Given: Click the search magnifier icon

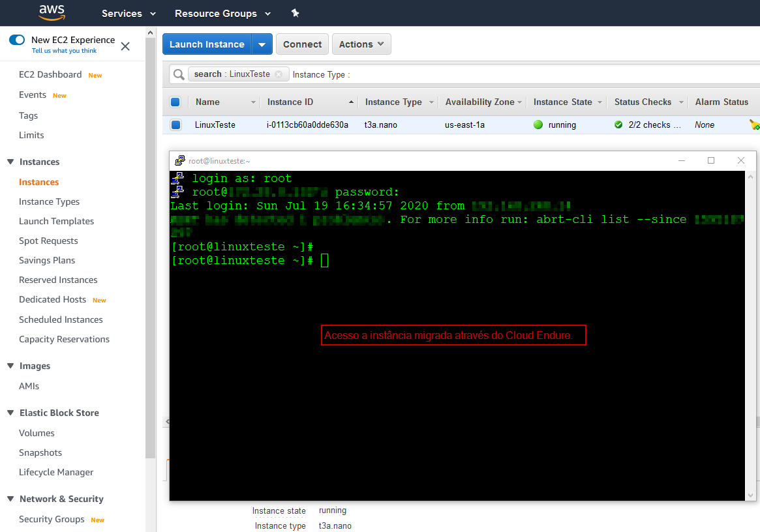Looking at the screenshot, I should [178, 74].
